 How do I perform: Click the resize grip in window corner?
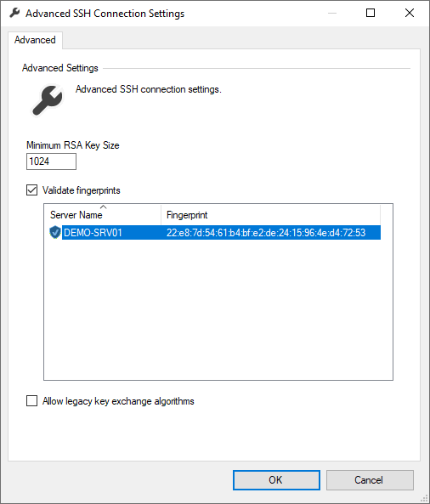(x=425, y=499)
